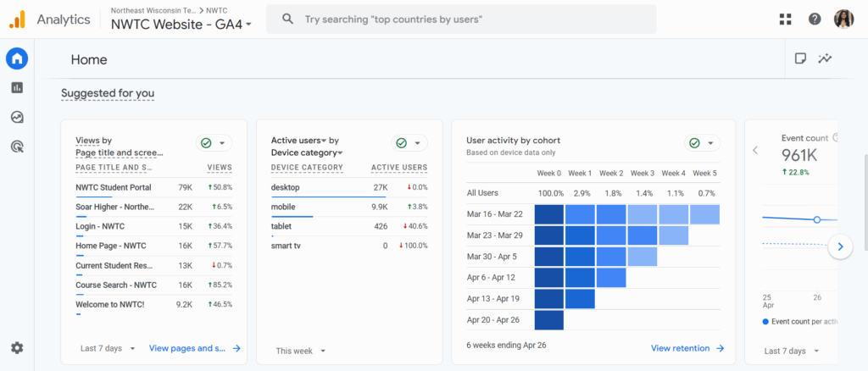Click the Views by title text
868x371 pixels.
click(93, 141)
